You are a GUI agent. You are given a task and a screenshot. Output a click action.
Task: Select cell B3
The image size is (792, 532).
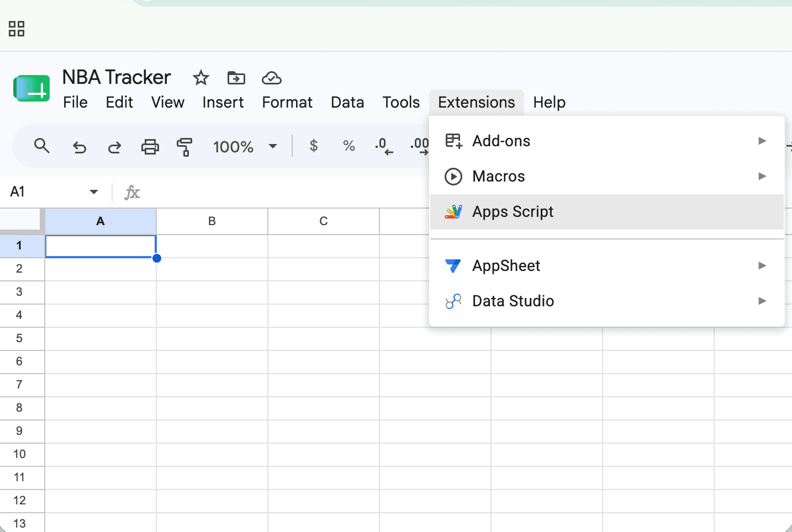pos(212,292)
